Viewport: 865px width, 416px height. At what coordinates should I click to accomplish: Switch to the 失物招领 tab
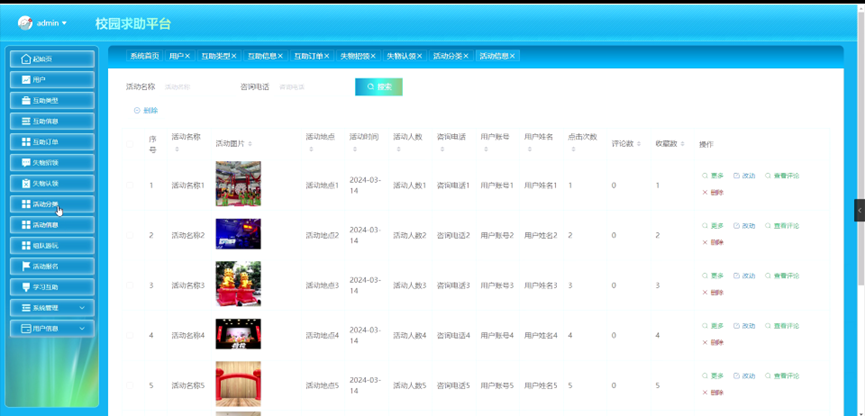click(357, 56)
